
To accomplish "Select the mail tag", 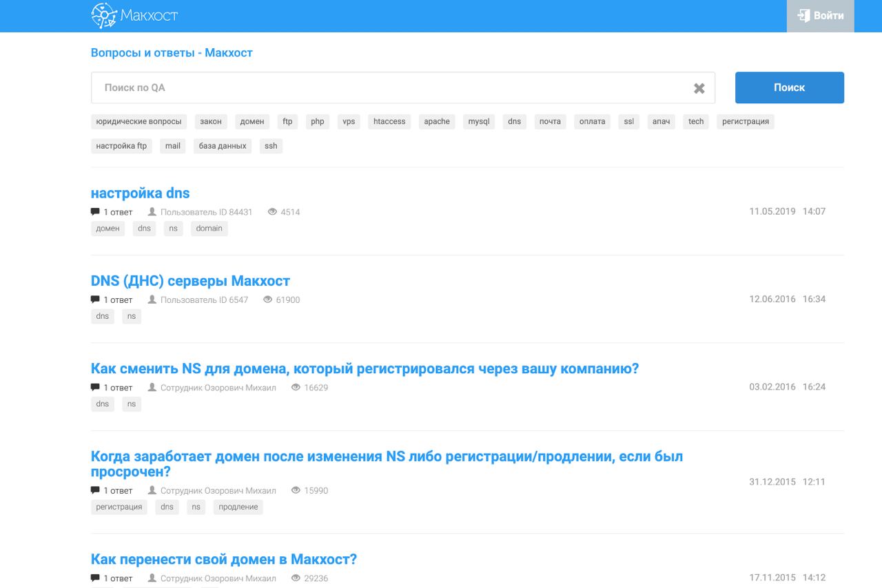I will point(173,146).
